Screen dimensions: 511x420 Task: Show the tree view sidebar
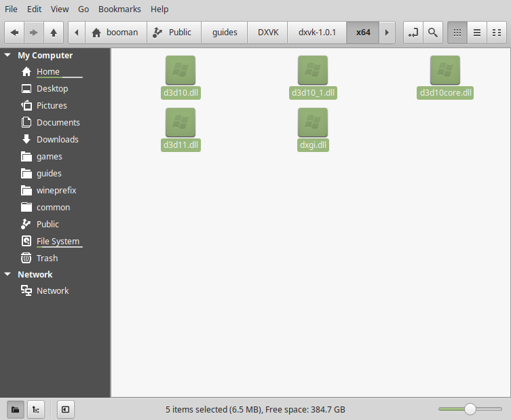(36, 410)
